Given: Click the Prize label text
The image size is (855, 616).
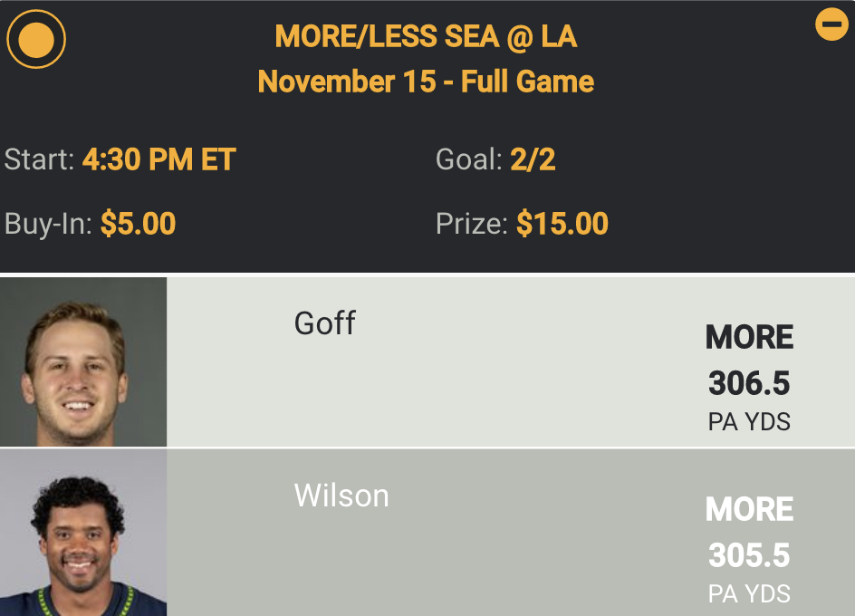Looking at the screenshot, I should coord(471,224).
